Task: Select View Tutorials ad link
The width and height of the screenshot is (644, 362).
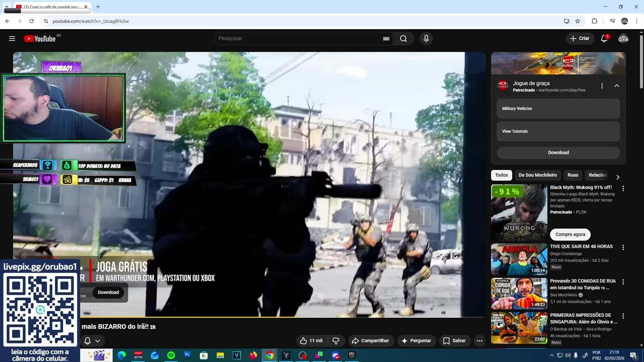Action: (558, 131)
